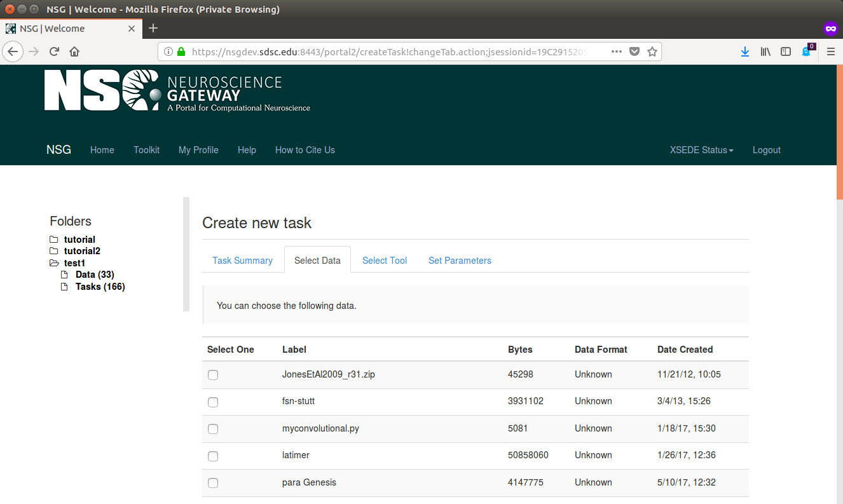Open the Firefox downloads arrow
Image resolution: width=843 pixels, height=504 pixels.
(x=745, y=51)
